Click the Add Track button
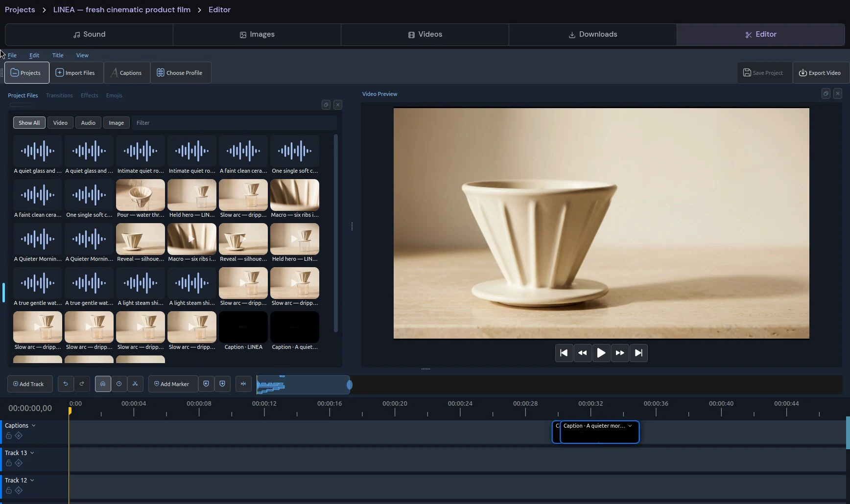Screen dimensions: 850x504 coord(30,384)
